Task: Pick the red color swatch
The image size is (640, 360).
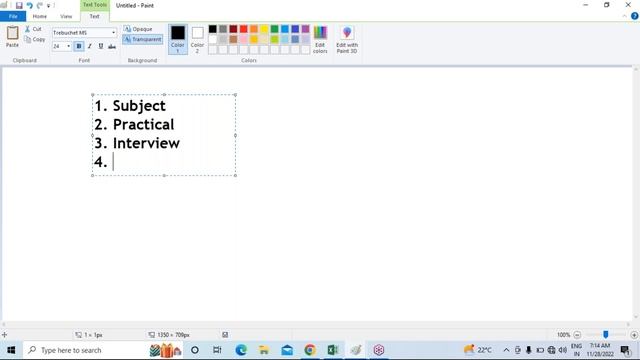Action: (244, 29)
